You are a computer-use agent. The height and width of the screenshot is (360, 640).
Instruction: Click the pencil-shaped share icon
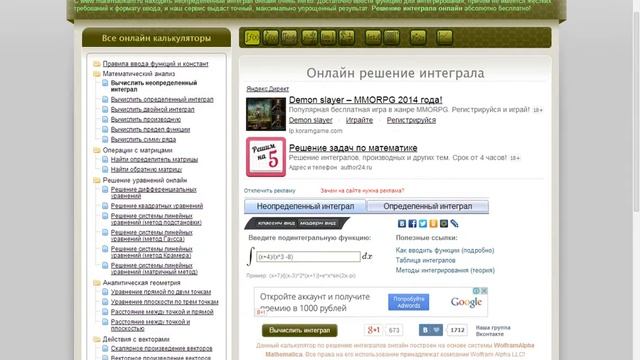pos(454,224)
